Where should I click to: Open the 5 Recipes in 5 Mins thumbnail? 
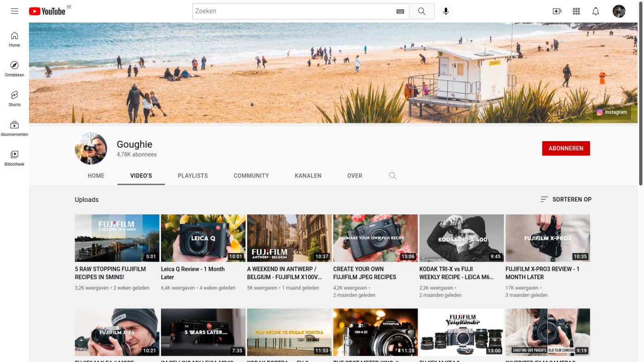(117, 238)
